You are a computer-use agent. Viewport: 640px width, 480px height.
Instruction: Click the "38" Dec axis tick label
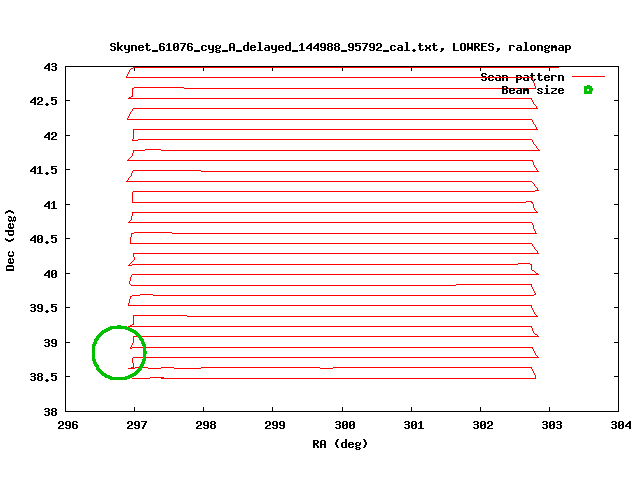pos(51,412)
